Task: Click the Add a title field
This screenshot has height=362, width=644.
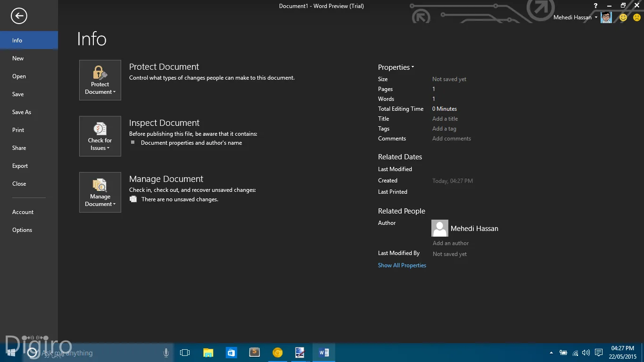Action: [445, 119]
